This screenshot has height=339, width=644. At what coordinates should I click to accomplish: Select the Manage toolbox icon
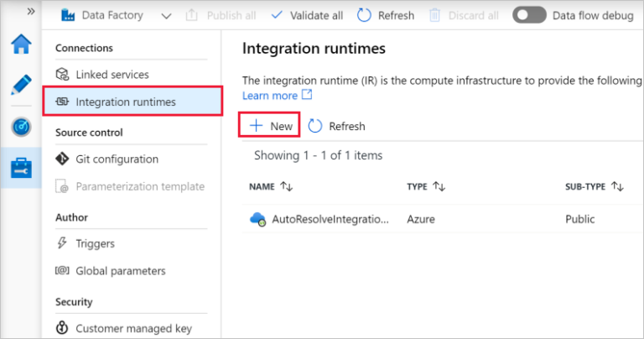[x=20, y=167]
